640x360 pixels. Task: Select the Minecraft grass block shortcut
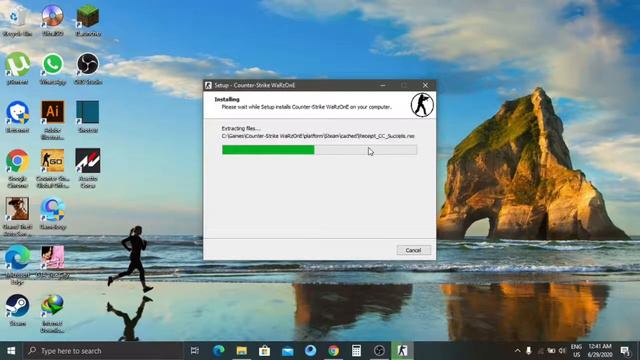(x=88, y=21)
